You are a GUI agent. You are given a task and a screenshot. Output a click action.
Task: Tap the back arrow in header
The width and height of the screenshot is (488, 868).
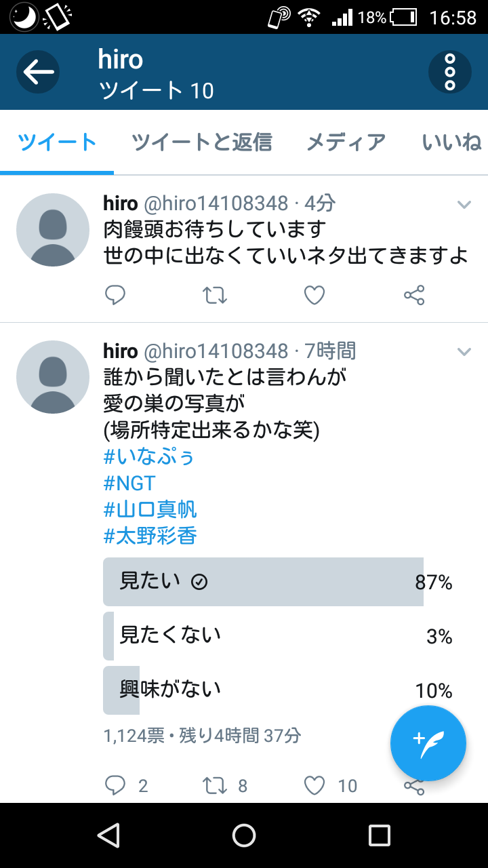(38, 72)
